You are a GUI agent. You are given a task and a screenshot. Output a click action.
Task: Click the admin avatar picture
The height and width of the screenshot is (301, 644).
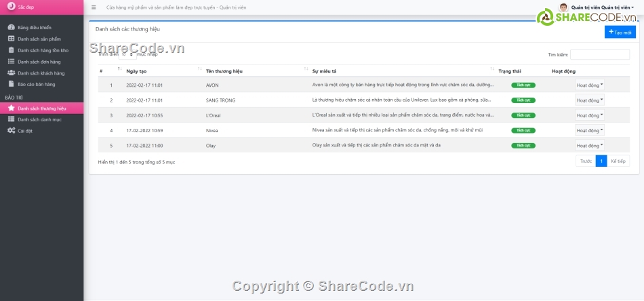pyautogui.click(x=563, y=7)
